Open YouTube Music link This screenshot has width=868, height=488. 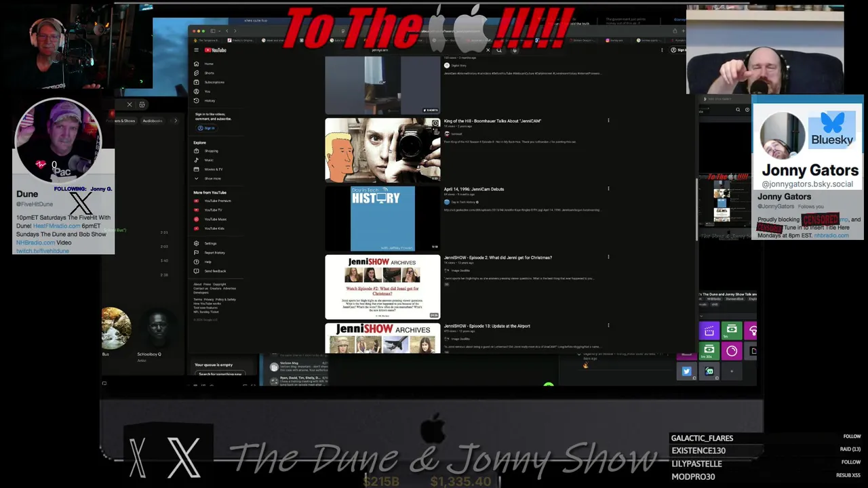click(211, 220)
